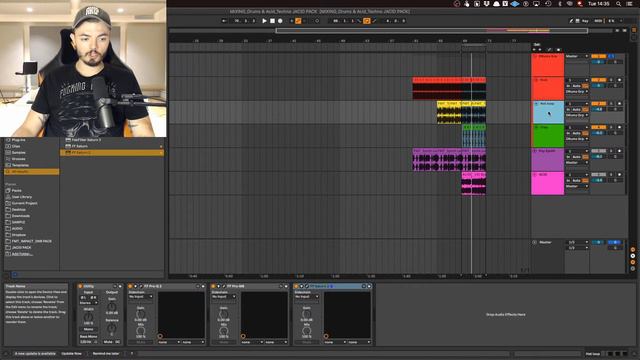This screenshot has height=360, width=640.
Task: Click Remind me later in status bar
Action: [x=106, y=354]
